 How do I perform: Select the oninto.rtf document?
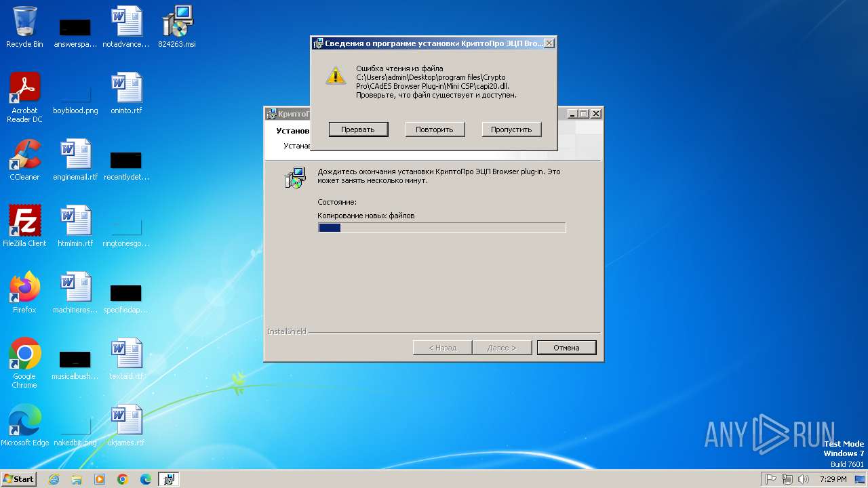click(x=126, y=94)
